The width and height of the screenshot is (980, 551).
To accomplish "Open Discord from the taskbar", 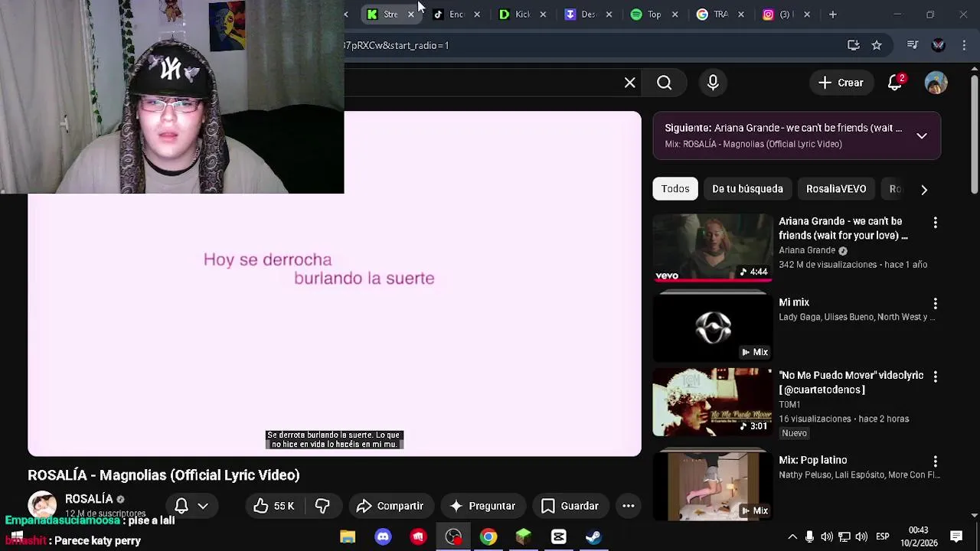I will pyautogui.click(x=383, y=536).
